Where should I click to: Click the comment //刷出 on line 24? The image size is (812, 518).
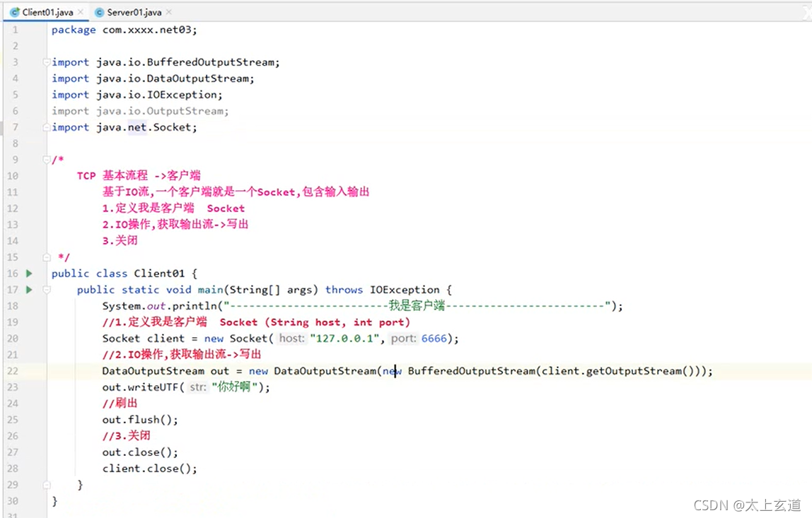click(x=120, y=403)
